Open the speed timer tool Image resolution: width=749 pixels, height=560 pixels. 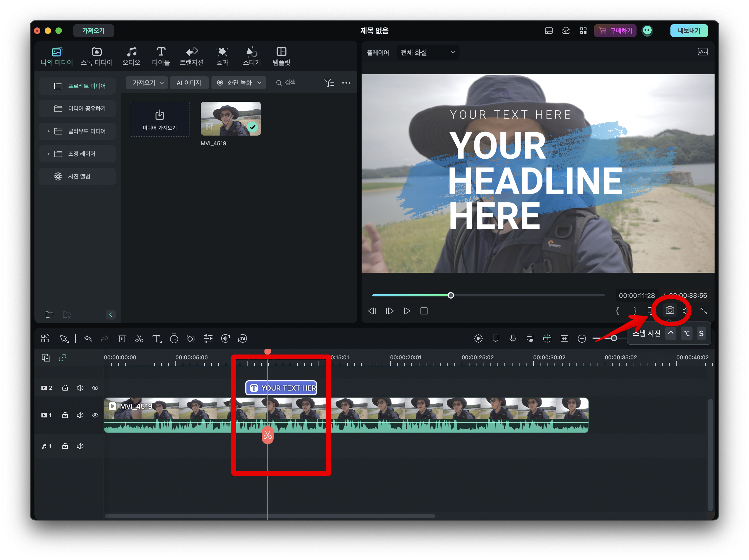click(x=174, y=338)
